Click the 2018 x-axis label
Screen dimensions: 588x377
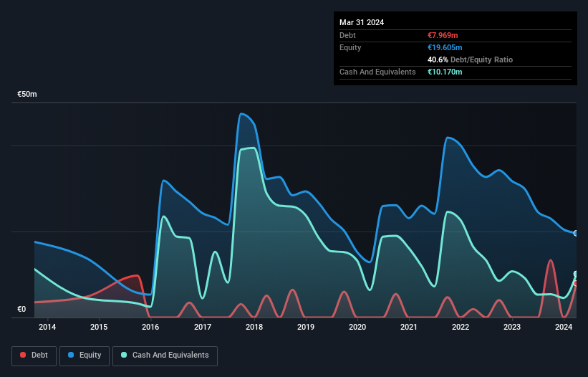(x=254, y=327)
